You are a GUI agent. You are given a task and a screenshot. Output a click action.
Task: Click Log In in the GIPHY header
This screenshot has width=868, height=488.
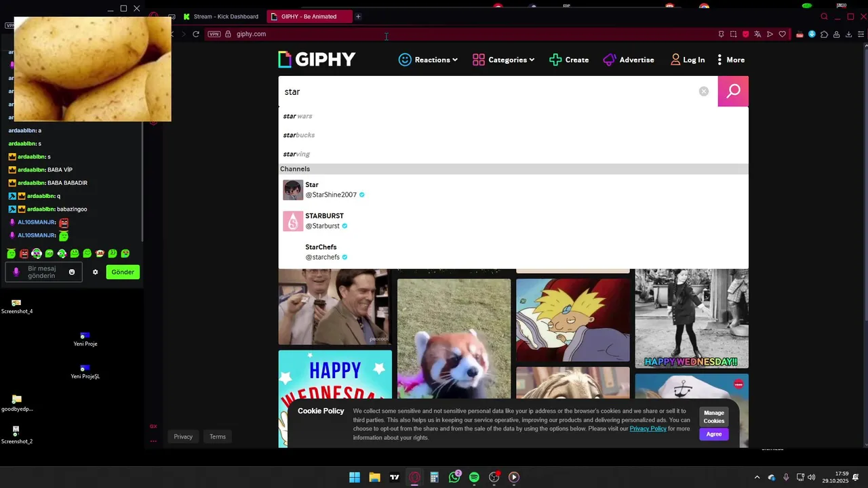688,60
